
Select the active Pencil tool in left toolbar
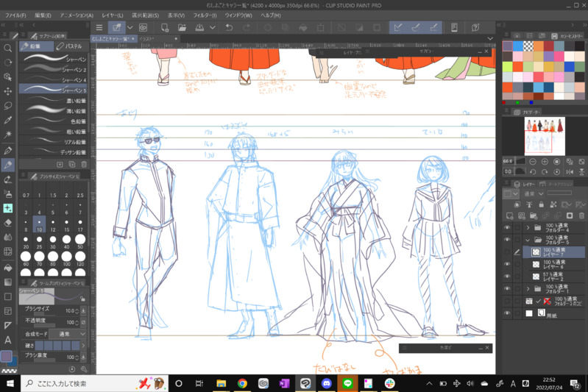point(7,165)
